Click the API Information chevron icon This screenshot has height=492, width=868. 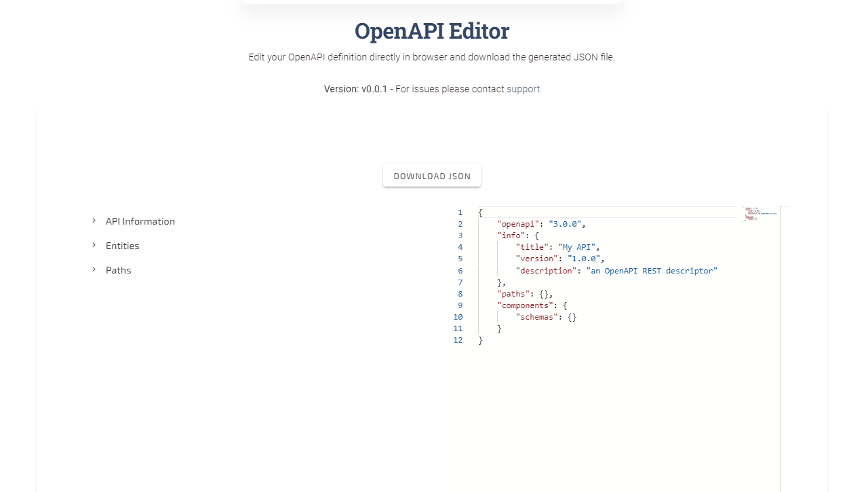[x=93, y=221]
